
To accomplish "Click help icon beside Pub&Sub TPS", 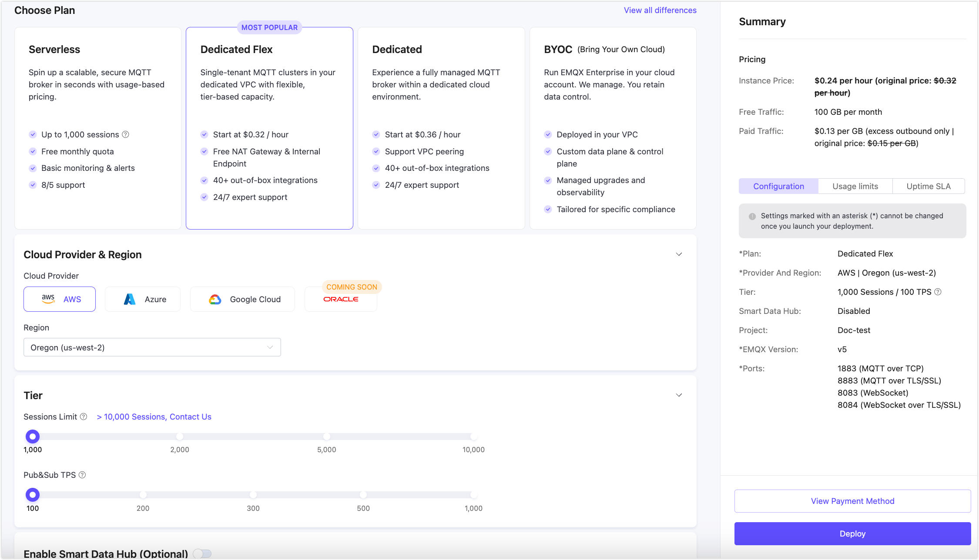I will pos(82,475).
